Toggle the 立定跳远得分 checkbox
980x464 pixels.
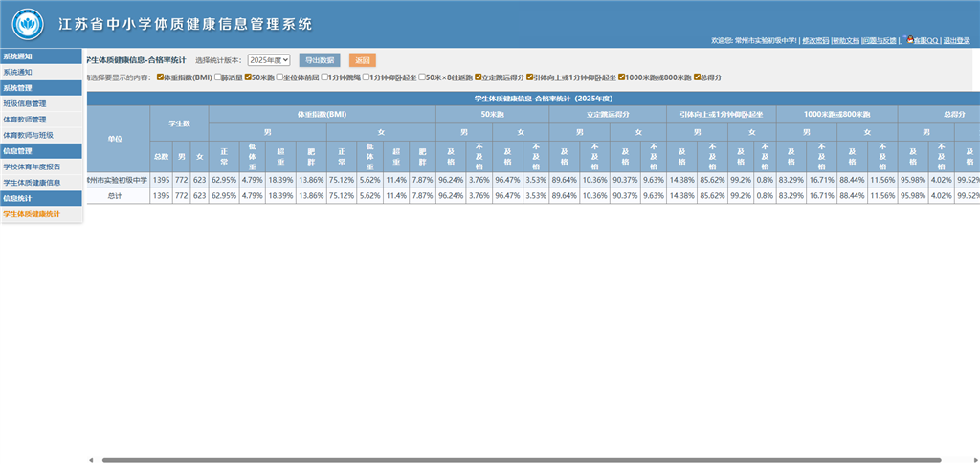click(x=478, y=77)
